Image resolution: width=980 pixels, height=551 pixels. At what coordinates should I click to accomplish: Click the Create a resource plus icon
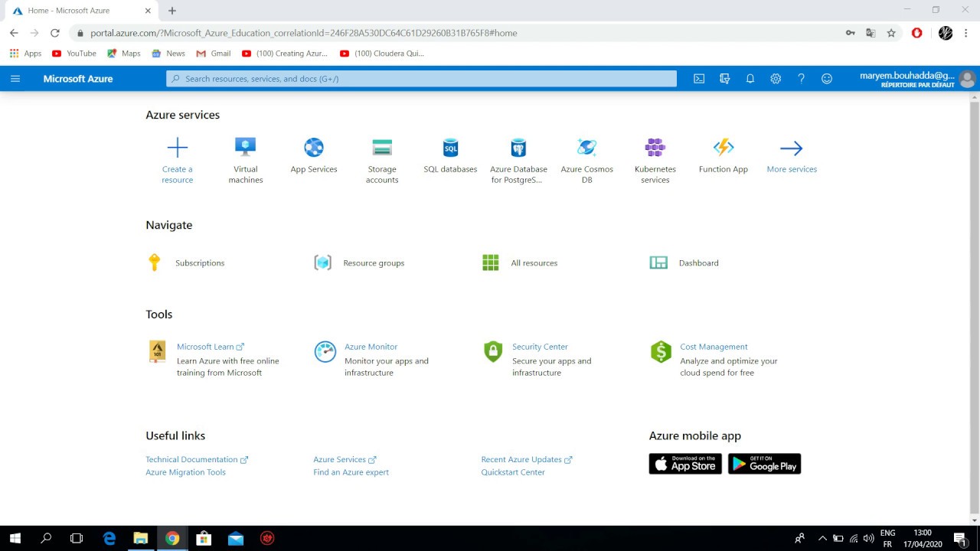click(x=177, y=148)
